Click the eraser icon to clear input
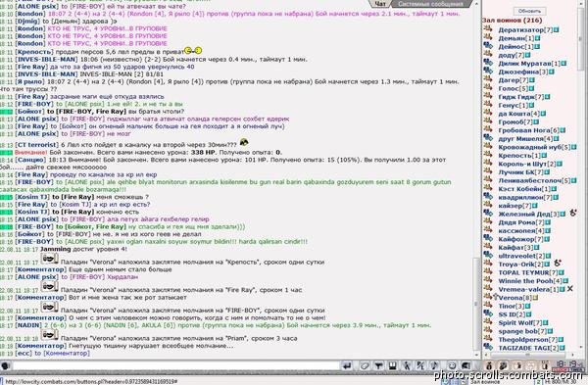Viewport: 588px width, 385px height. [x=365, y=365]
